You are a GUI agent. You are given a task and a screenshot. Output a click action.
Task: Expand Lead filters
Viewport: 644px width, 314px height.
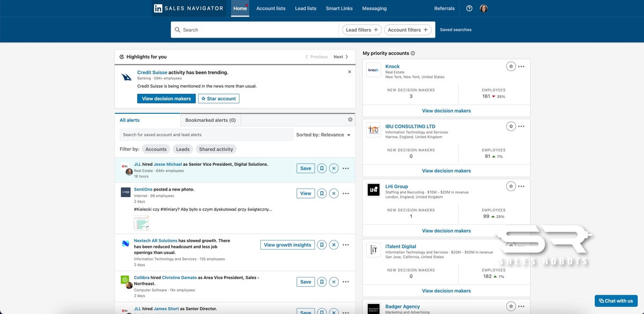point(362,30)
